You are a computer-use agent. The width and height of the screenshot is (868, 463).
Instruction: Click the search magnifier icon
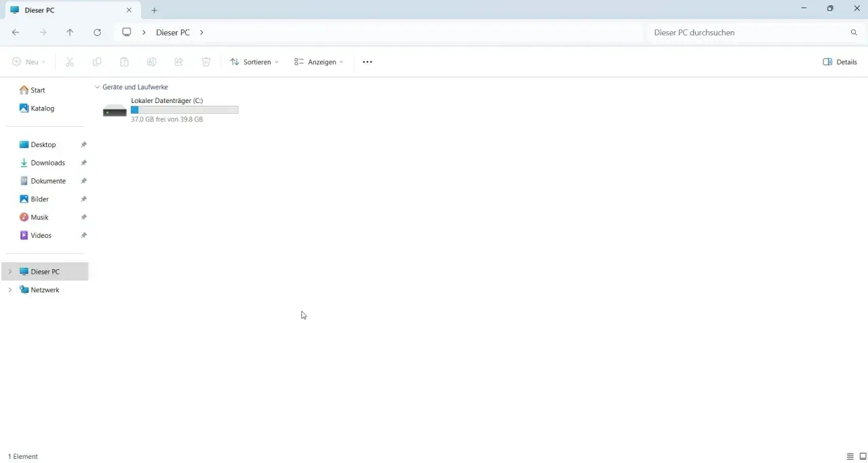pyautogui.click(x=854, y=33)
